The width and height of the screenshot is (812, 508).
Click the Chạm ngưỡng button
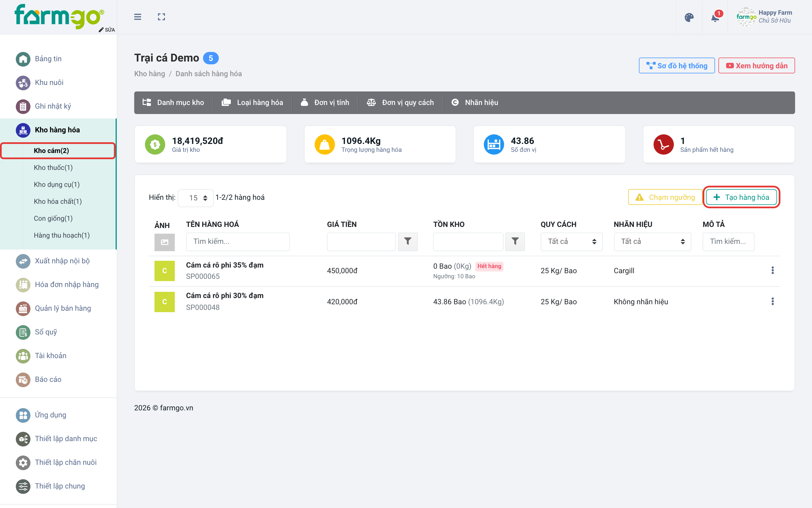tap(665, 197)
